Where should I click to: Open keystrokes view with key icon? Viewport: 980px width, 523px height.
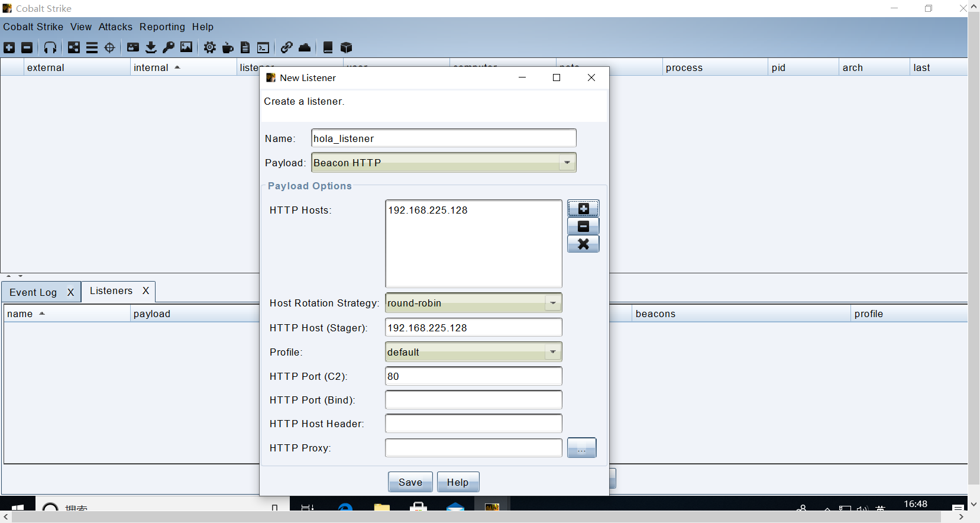click(x=169, y=47)
